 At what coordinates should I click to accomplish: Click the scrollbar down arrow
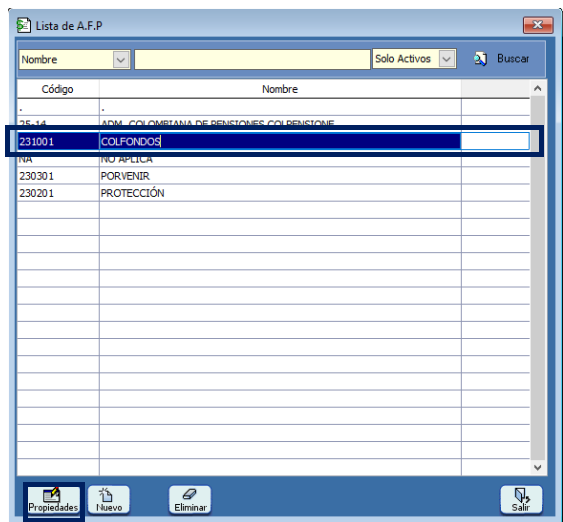[x=538, y=467]
